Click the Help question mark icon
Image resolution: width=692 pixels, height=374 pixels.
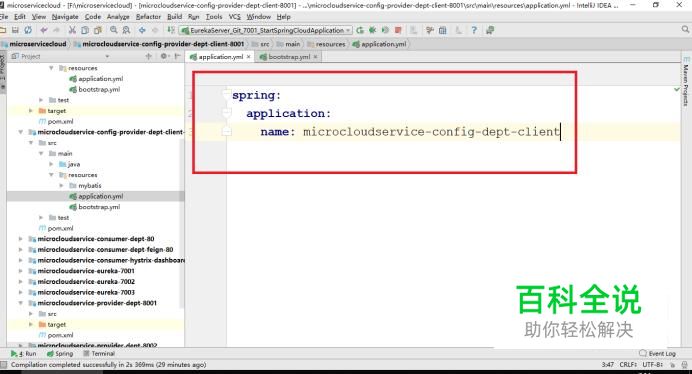pos(474,30)
